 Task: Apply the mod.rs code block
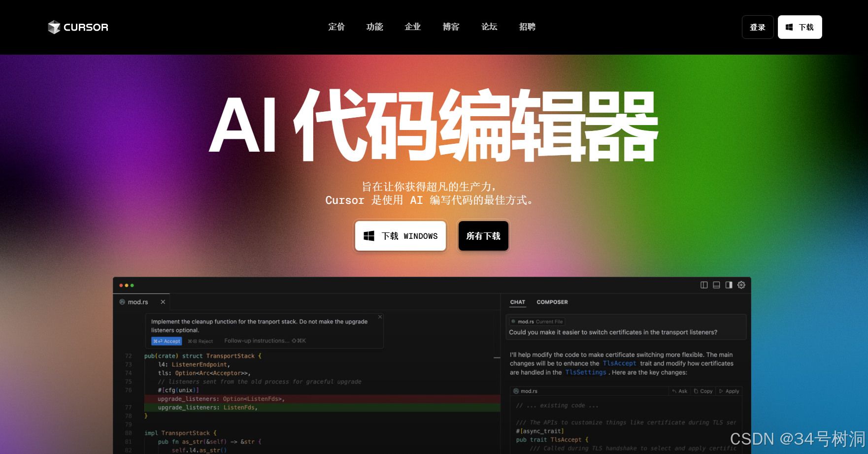click(x=729, y=391)
